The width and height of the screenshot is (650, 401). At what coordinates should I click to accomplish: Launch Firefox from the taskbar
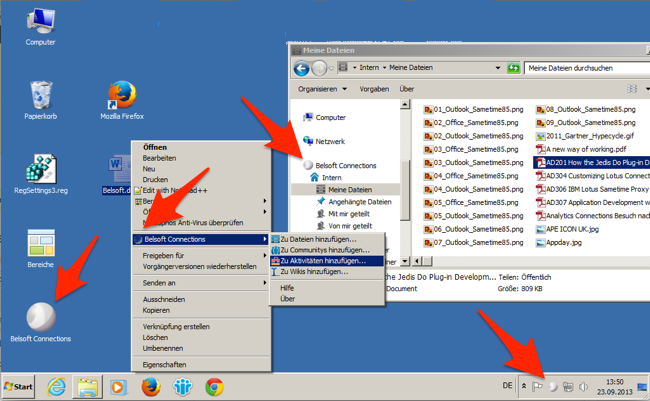[x=150, y=387]
